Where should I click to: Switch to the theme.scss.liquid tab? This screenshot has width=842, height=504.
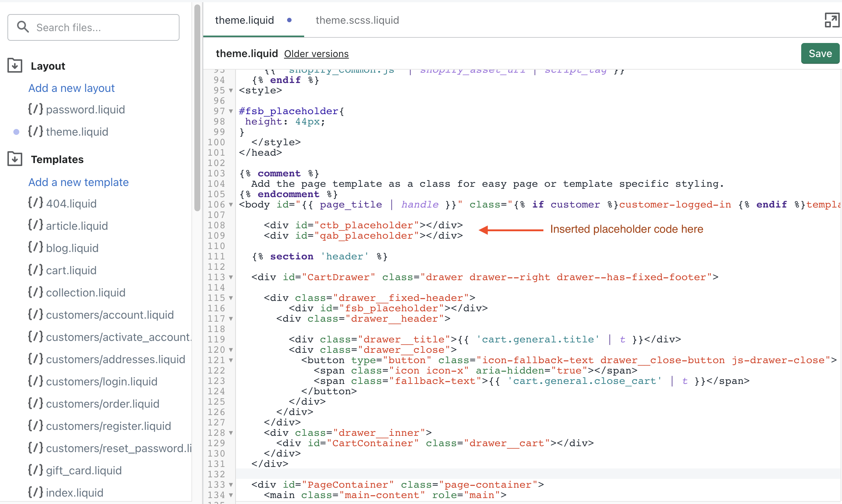coord(357,20)
